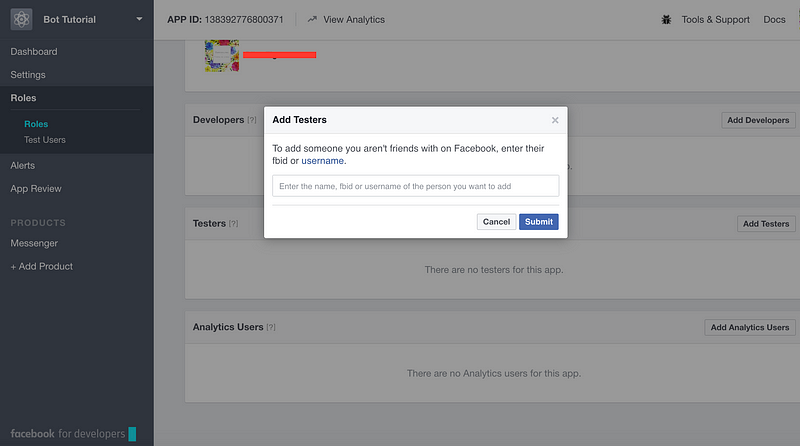This screenshot has width=800, height=446.
Task: Follow the username link in dialog
Action: tap(322, 161)
